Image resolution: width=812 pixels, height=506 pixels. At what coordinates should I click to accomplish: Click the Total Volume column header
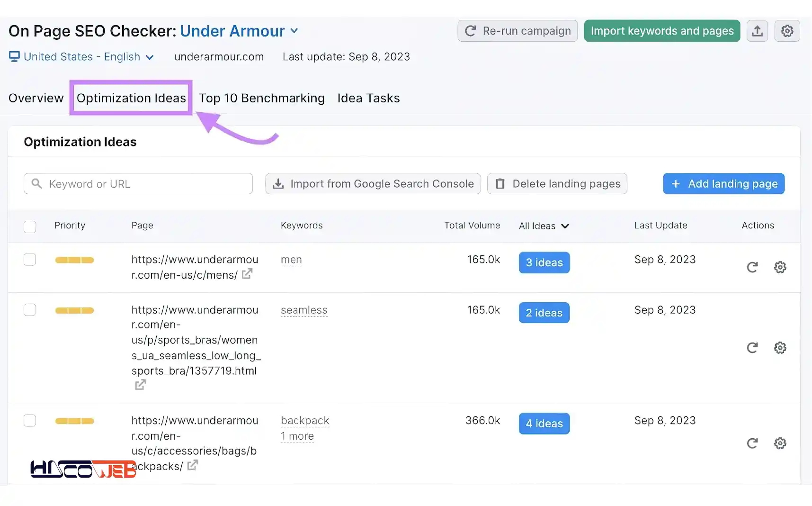point(472,226)
